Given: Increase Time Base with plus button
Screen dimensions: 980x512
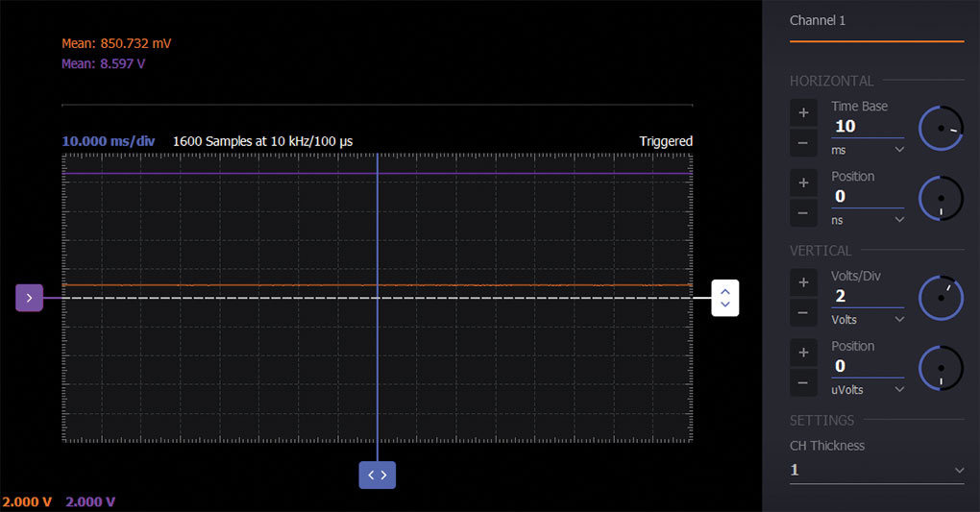Looking at the screenshot, I should tap(804, 112).
